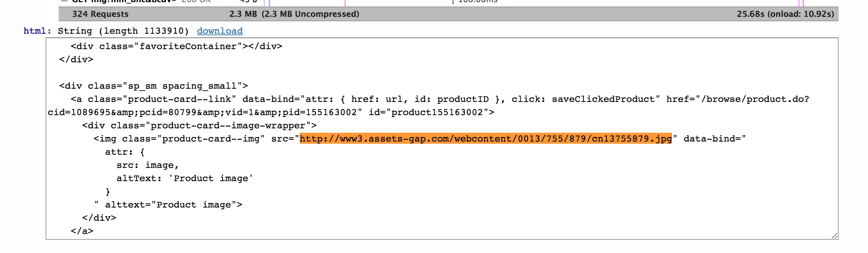Click the sp_sm spacing_small div line

tap(153, 86)
